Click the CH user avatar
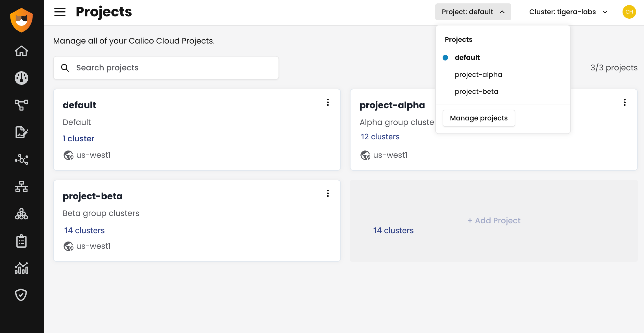The width and height of the screenshot is (644, 333). coord(629,12)
